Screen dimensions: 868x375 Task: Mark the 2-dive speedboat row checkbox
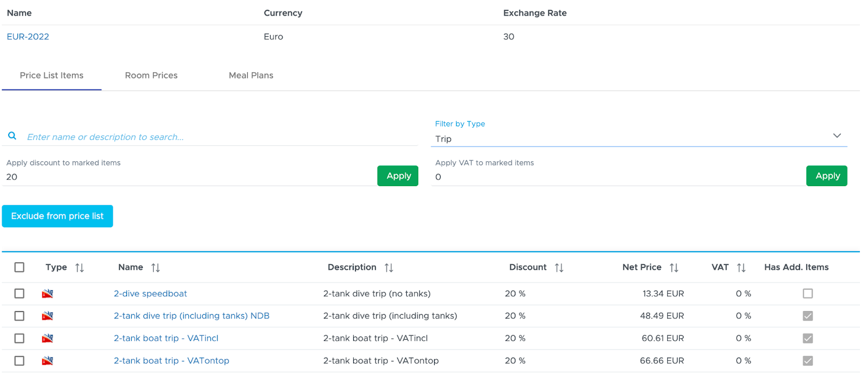[x=20, y=294]
